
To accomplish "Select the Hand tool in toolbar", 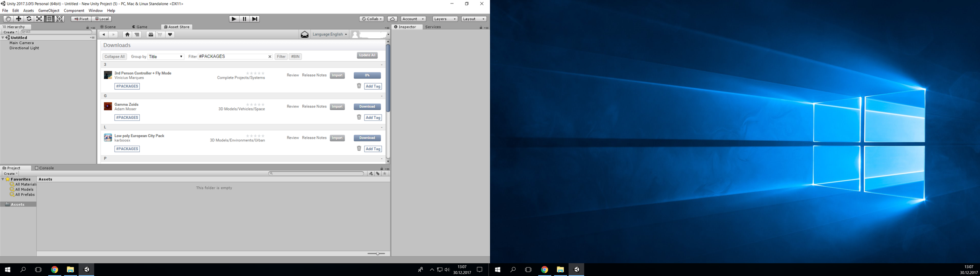I will (x=8, y=19).
